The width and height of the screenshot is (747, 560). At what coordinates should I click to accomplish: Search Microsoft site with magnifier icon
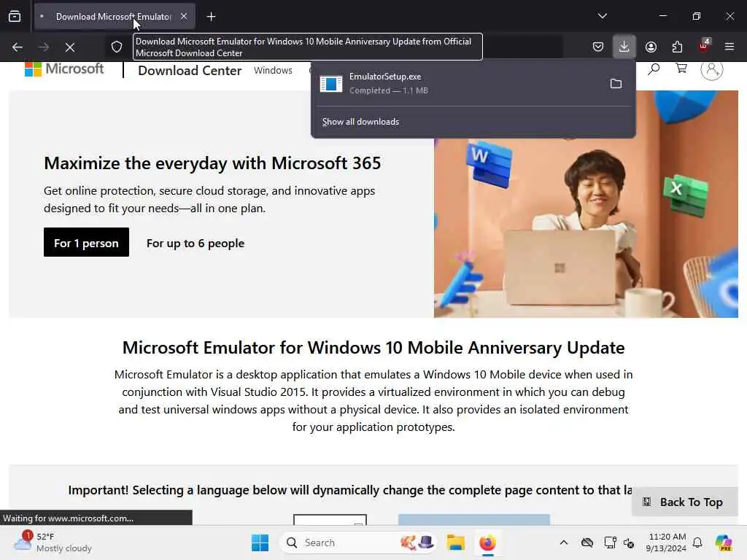point(654,69)
